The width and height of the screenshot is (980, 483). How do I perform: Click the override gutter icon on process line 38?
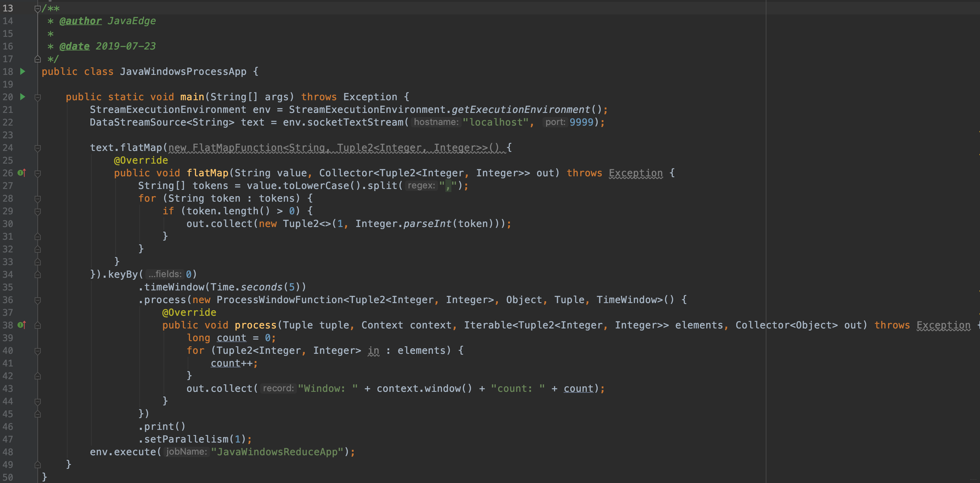tap(22, 325)
